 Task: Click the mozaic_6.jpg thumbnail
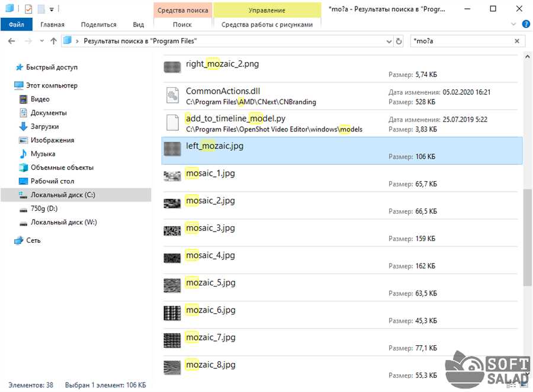172,312
